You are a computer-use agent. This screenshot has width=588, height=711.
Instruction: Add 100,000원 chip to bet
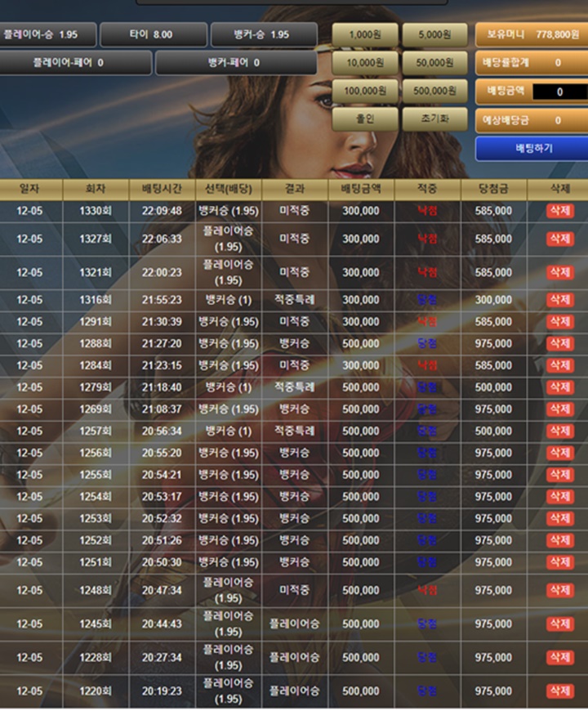pyautogui.click(x=365, y=91)
